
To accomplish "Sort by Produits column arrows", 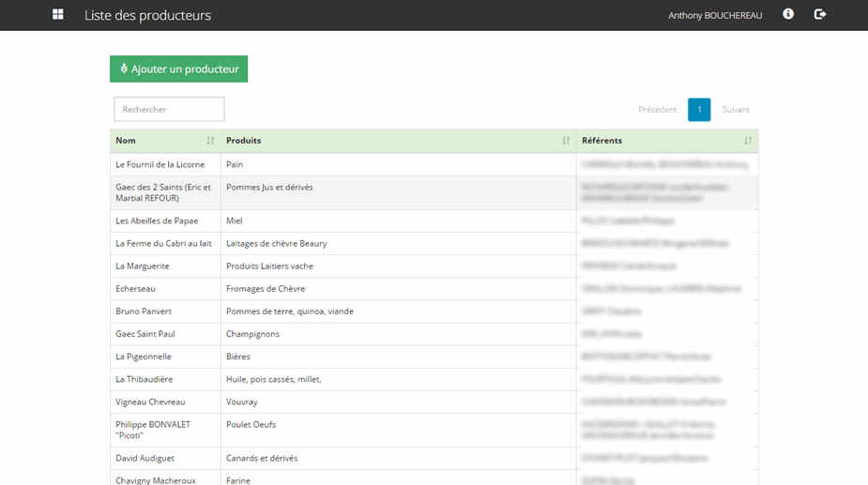I will pos(566,141).
